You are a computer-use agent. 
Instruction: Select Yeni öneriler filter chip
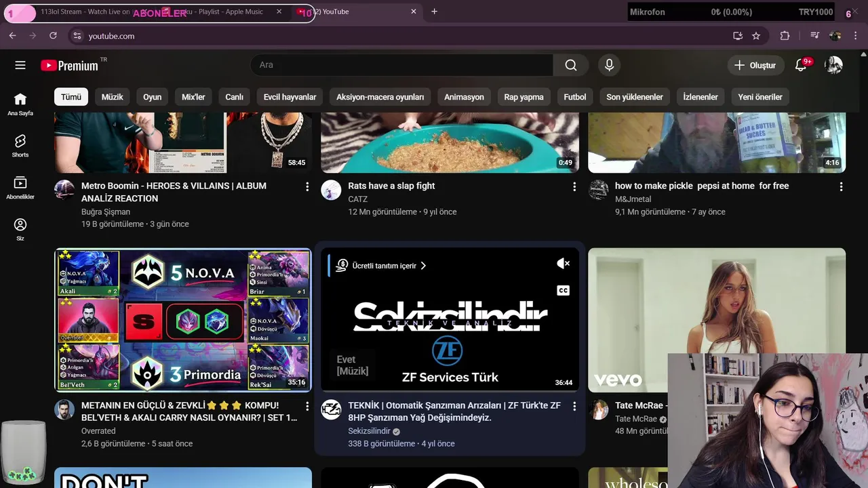click(760, 97)
